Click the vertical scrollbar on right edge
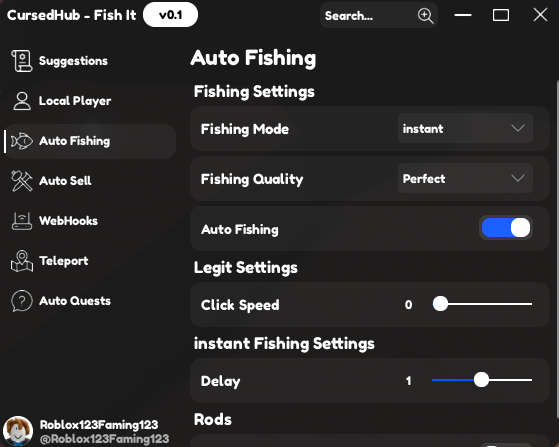Image resolution: width=559 pixels, height=447 pixels. tap(557, 250)
